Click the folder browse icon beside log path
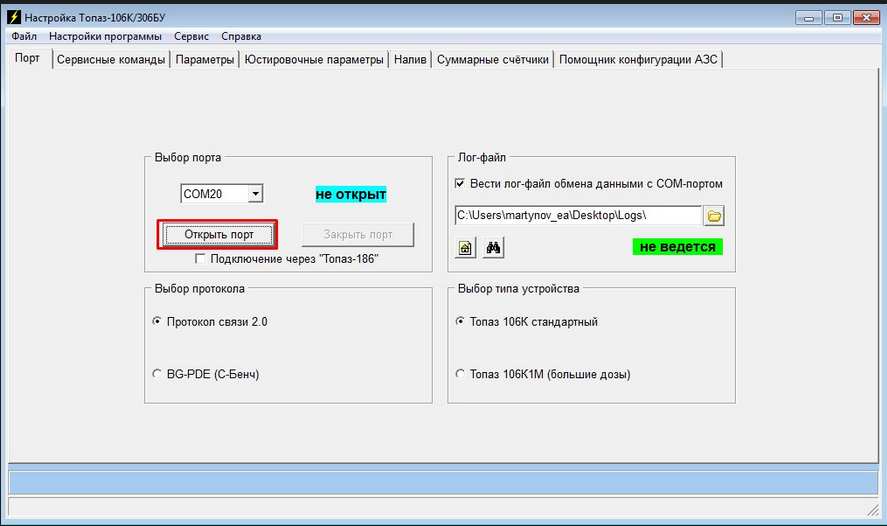 (714, 215)
